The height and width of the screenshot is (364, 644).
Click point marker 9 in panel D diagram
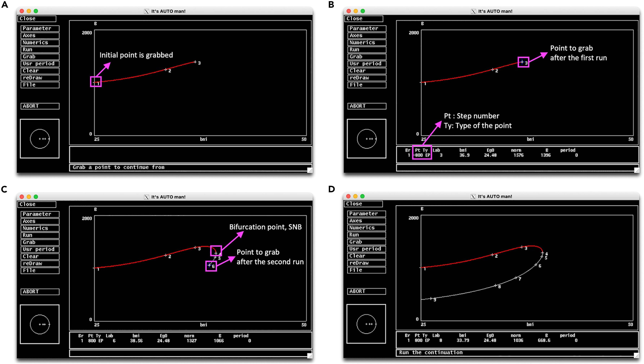(431, 298)
